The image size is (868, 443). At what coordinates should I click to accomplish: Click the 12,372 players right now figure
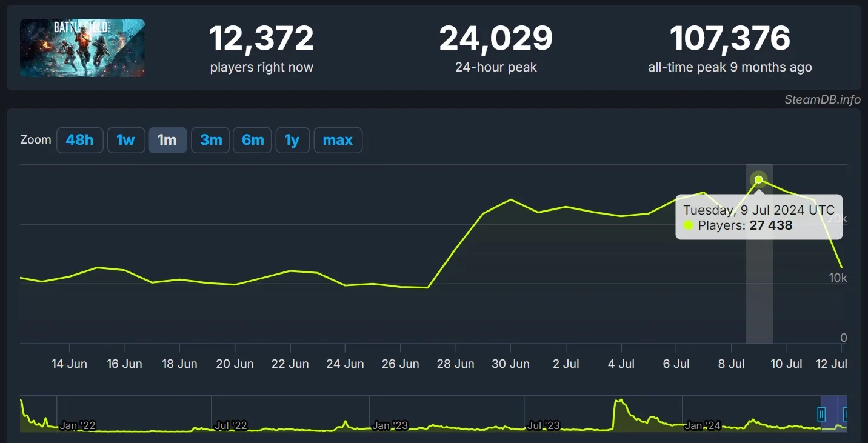tap(261, 39)
